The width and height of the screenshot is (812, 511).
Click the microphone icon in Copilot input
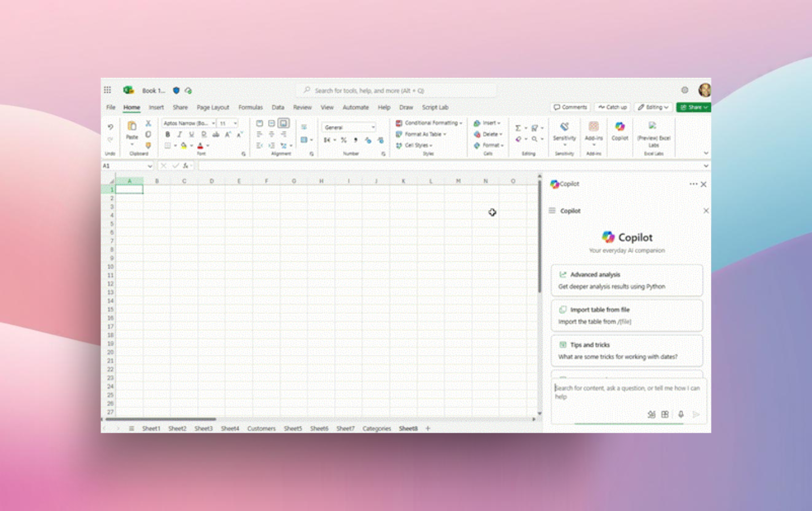681,414
